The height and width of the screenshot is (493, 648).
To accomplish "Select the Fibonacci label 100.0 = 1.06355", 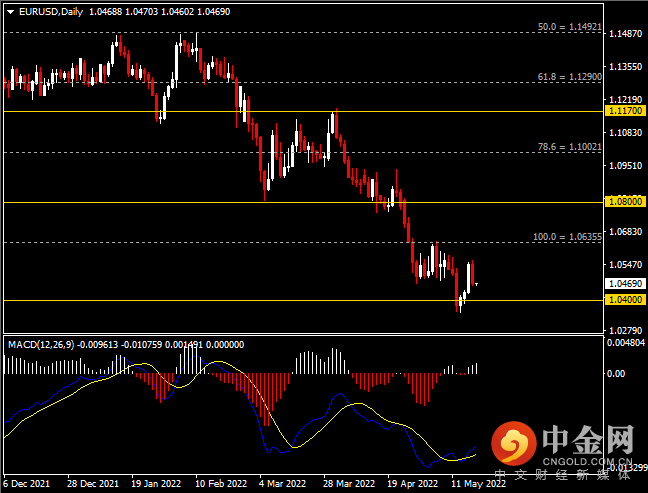I will click(567, 237).
